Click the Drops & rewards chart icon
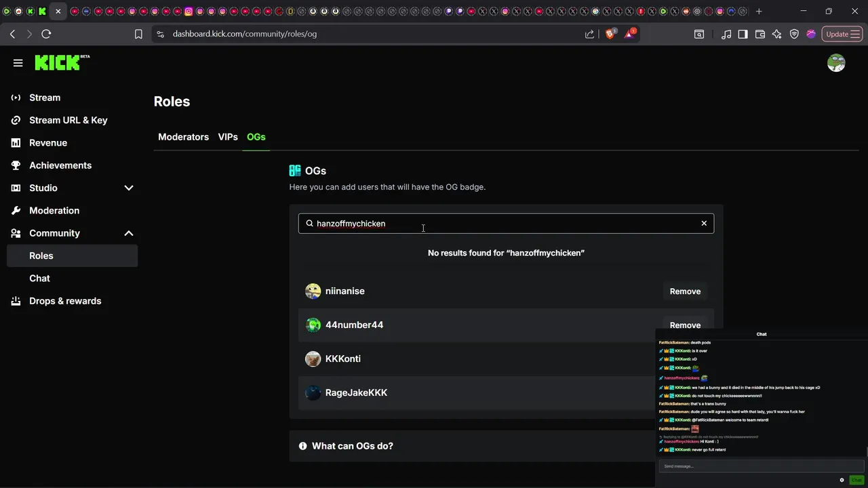Image resolution: width=868 pixels, height=488 pixels. (x=16, y=301)
